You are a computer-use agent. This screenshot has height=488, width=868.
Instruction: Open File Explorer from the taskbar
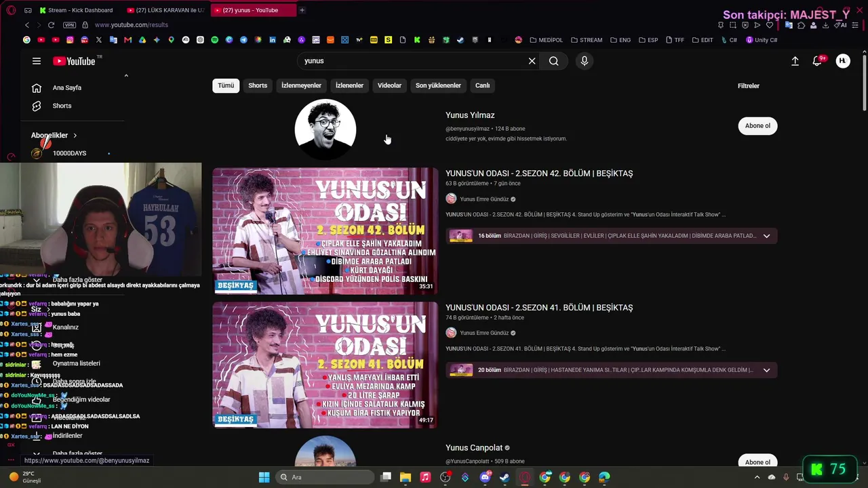pyautogui.click(x=406, y=477)
